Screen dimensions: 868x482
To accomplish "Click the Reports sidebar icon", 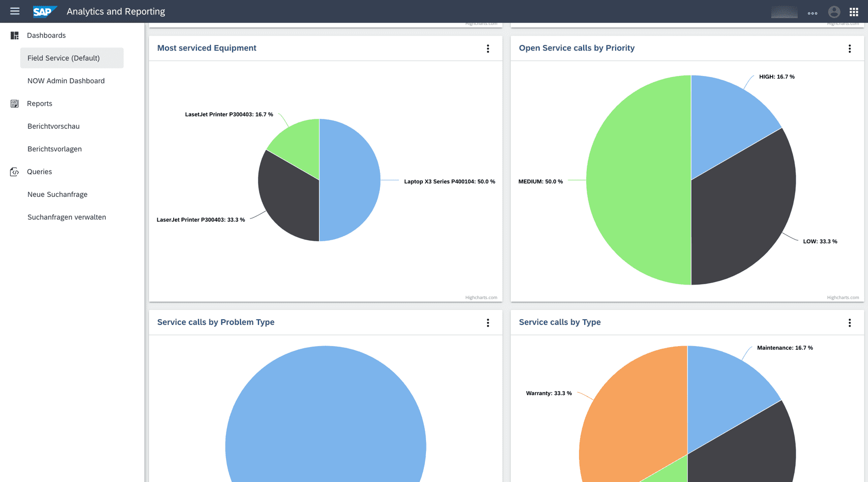I will 14,103.
